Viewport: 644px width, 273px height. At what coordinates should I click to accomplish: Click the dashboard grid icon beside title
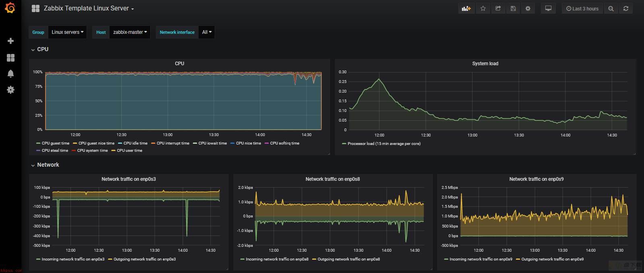(35, 8)
